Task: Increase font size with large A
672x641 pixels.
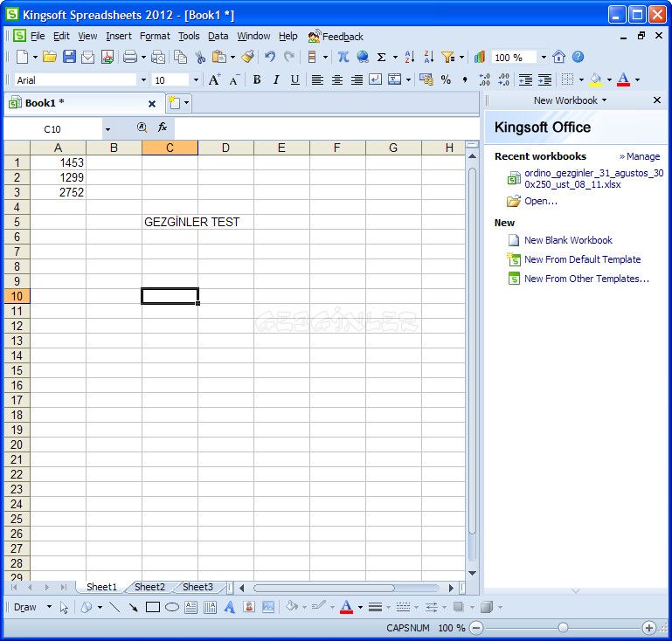Action: click(x=214, y=79)
